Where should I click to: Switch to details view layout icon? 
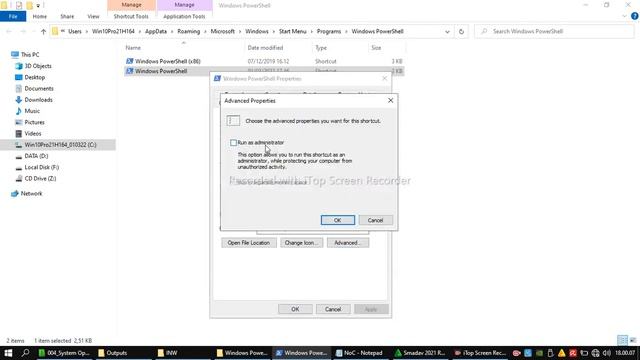(x=622, y=340)
